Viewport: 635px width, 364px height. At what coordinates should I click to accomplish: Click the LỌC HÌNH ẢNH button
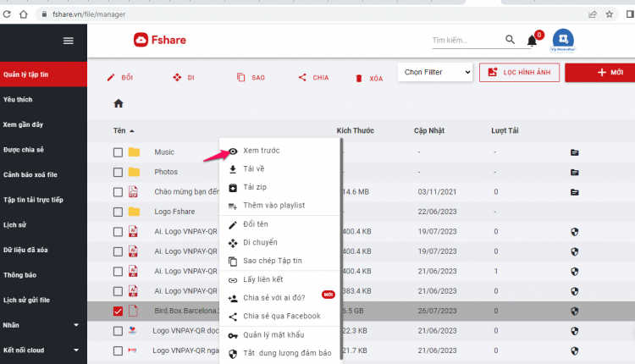pyautogui.click(x=519, y=73)
